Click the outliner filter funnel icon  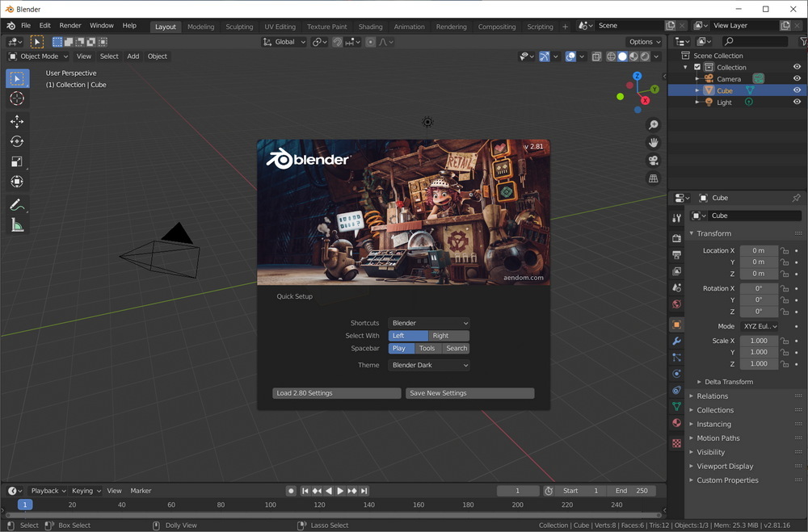pos(803,41)
